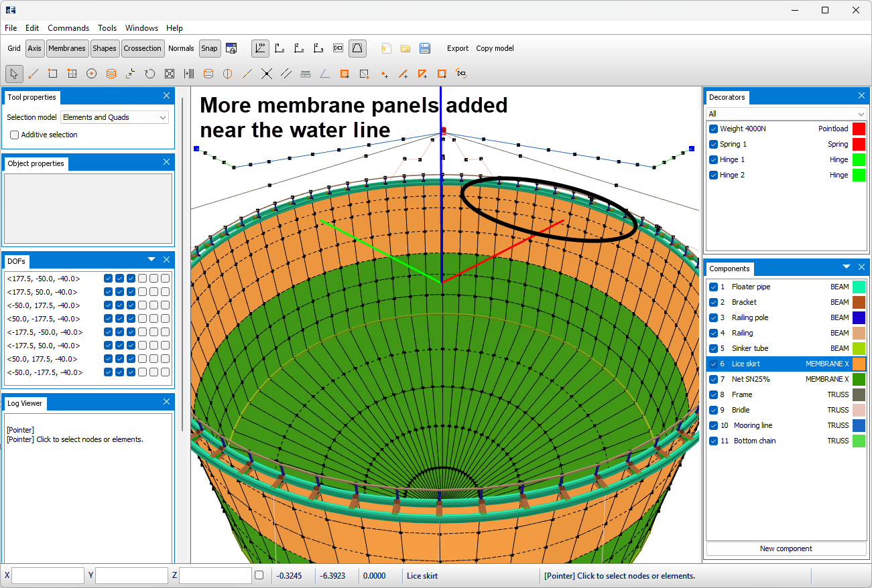Hide the Net SN25% component
Image resolution: width=872 pixels, height=588 pixels.
pyautogui.click(x=714, y=379)
